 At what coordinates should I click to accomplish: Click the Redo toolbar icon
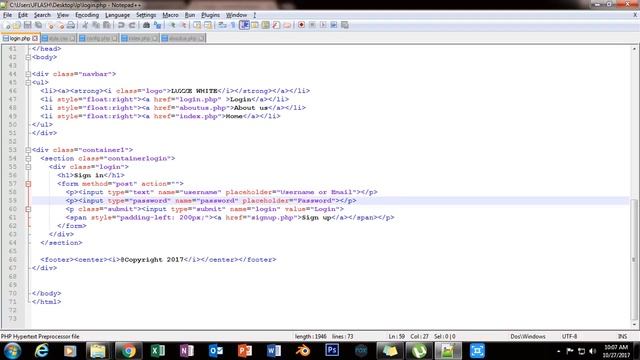(133, 25)
